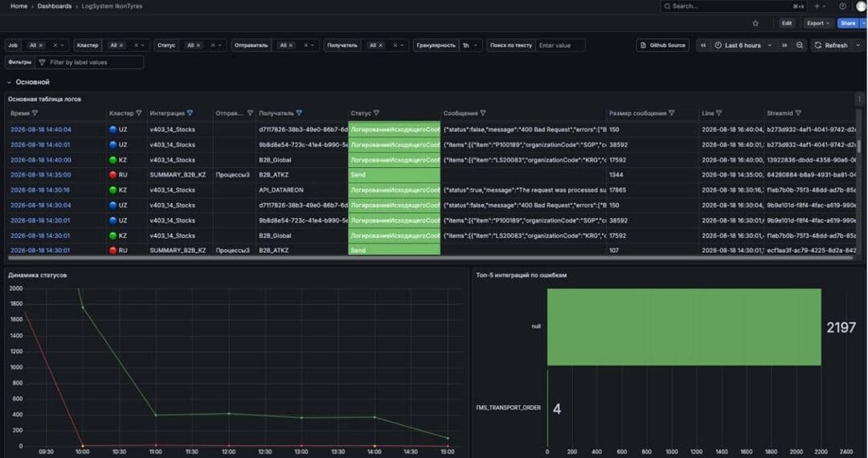Clear the Отправитель variable selection
868x458 pixels.
pyautogui.click(x=305, y=45)
